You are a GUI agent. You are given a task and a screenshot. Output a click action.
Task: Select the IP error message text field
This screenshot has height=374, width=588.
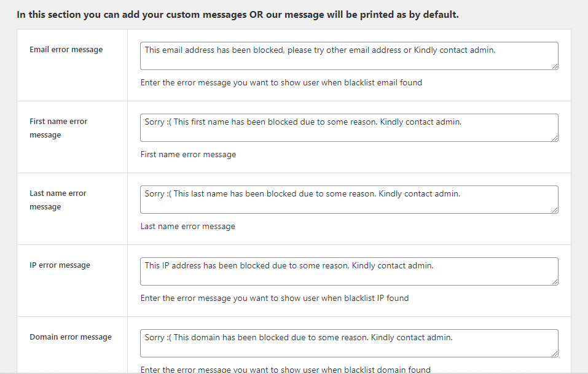[x=349, y=271]
